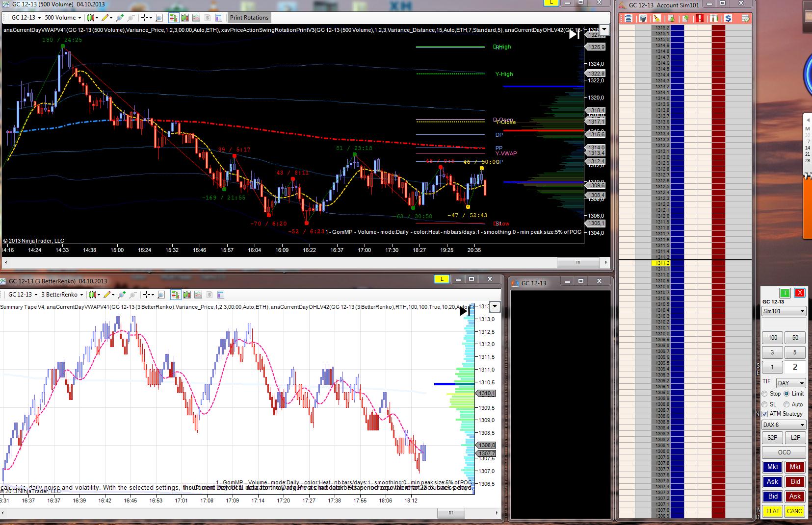This screenshot has height=525, width=812.
Task: Open bar-type candles icon in 500 Volume toolbar
Action: (185, 18)
